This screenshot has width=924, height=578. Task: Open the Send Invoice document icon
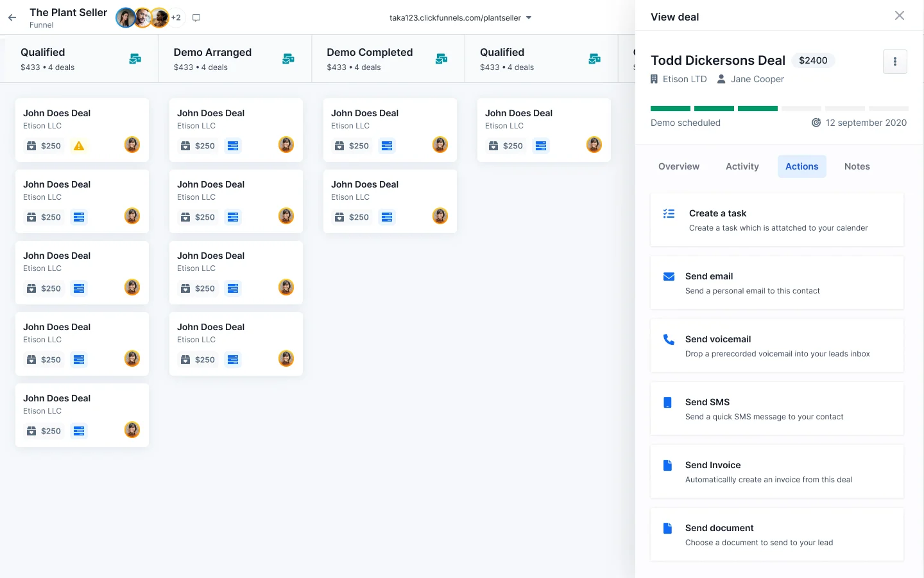tap(667, 465)
